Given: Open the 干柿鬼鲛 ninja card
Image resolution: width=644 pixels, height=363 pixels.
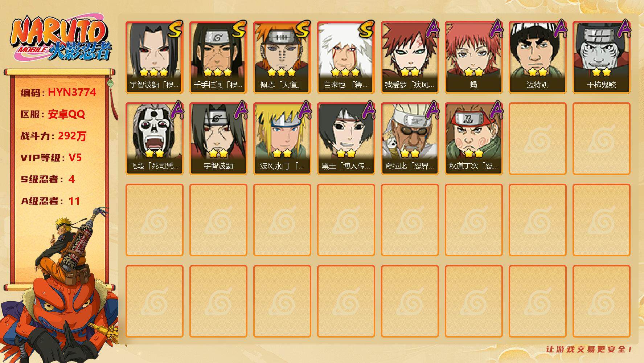Looking at the screenshot, I should click(x=601, y=57).
